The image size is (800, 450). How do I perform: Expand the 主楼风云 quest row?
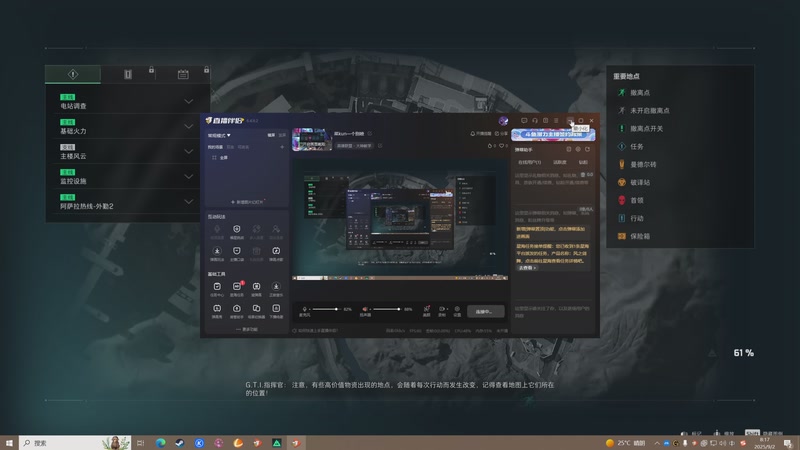pyautogui.click(x=128, y=152)
